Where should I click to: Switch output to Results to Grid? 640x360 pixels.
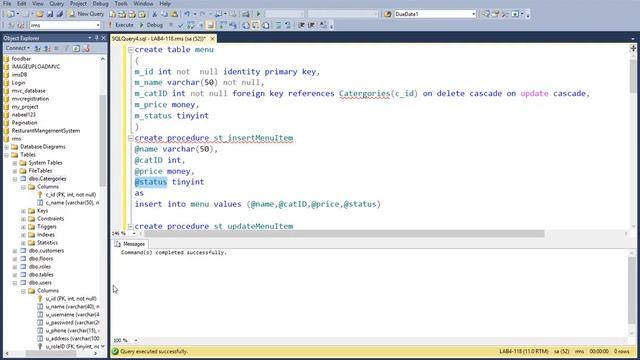pyautogui.click(x=256, y=25)
